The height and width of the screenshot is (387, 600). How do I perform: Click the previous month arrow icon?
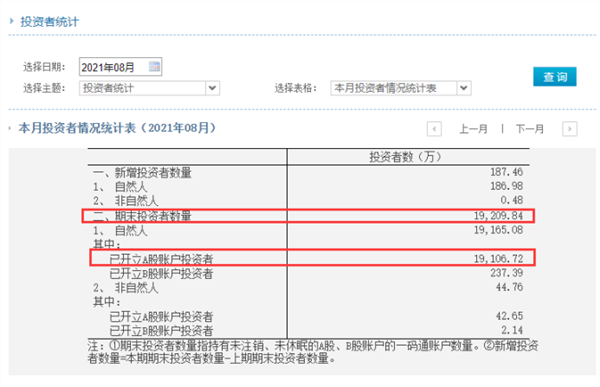point(434,129)
